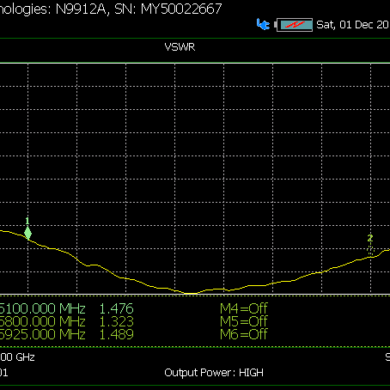Select marker 1 diamond on the trace
The image size is (390, 390).
tap(28, 233)
